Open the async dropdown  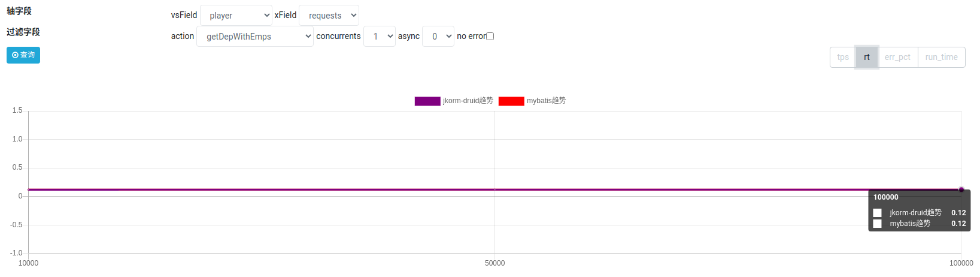pos(438,37)
